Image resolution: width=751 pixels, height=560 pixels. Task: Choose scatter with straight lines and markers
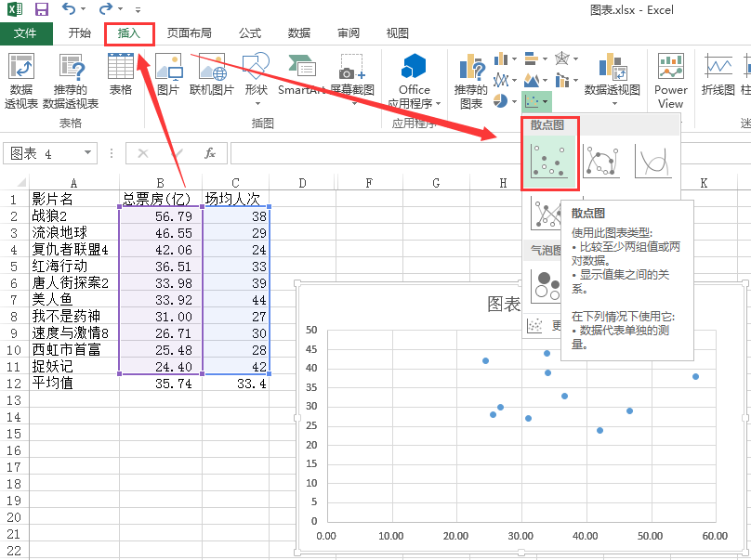tap(546, 214)
